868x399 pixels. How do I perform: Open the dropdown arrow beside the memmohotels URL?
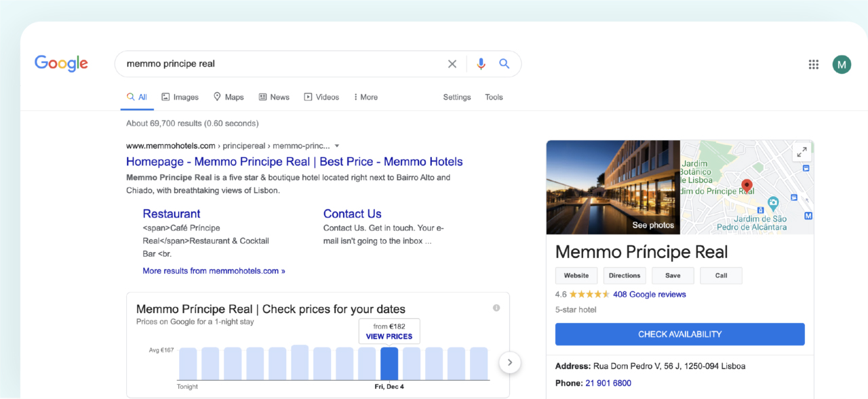click(337, 146)
